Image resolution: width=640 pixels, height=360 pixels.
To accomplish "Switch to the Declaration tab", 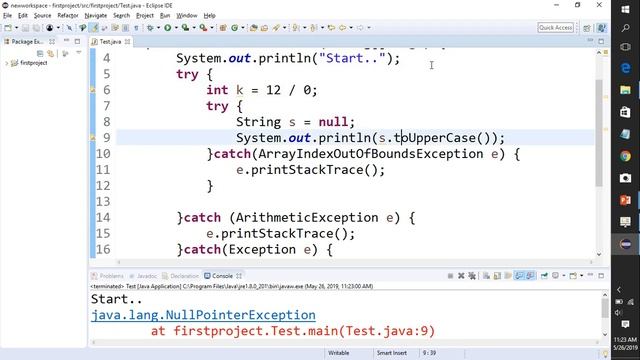I will [180, 276].
